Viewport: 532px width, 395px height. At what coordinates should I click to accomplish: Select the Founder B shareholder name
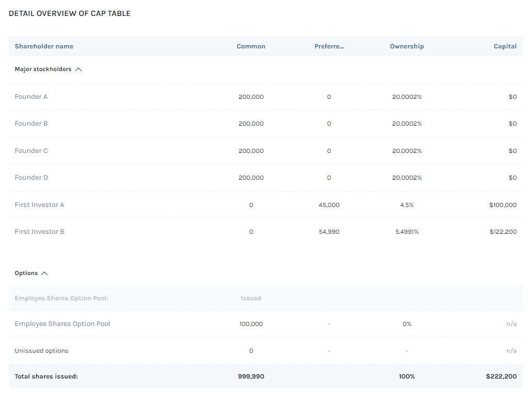point(31,124)
